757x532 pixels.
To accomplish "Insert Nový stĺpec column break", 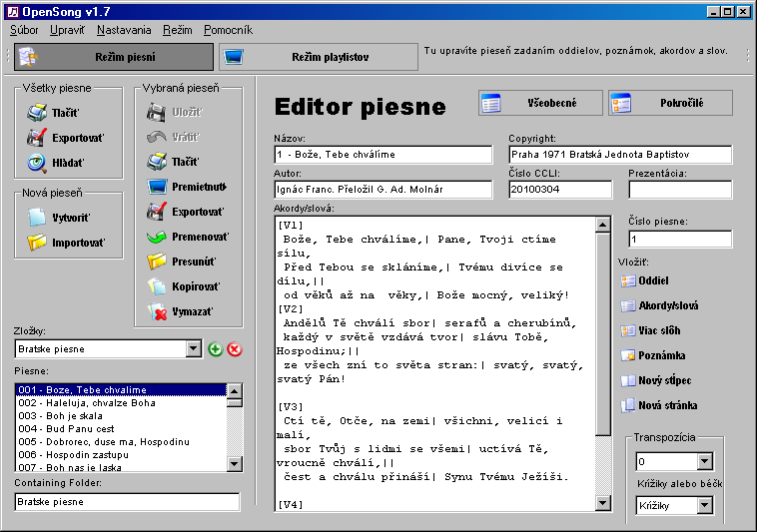I will coord(656,380).
